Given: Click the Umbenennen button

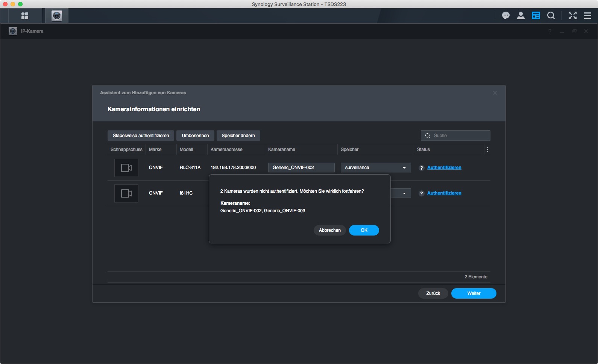Looking at the screenshot, I should 195,136.
